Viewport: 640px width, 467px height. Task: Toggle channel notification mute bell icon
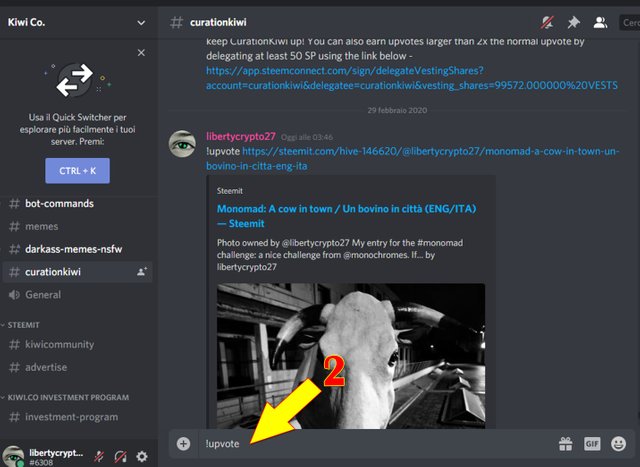tap(547, 22)
